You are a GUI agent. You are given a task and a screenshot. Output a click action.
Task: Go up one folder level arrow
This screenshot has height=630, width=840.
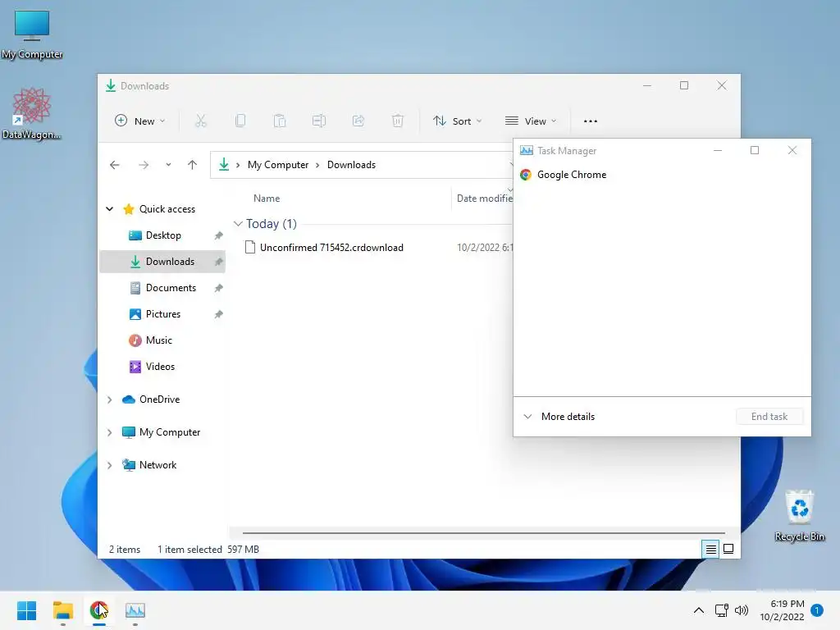[192, 165]
